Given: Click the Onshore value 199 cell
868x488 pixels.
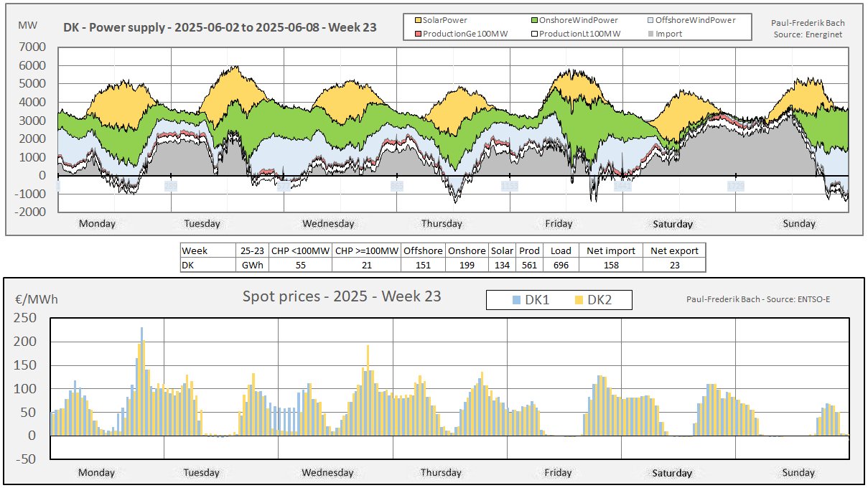Looking at the screenshot, I should point(467,265).
